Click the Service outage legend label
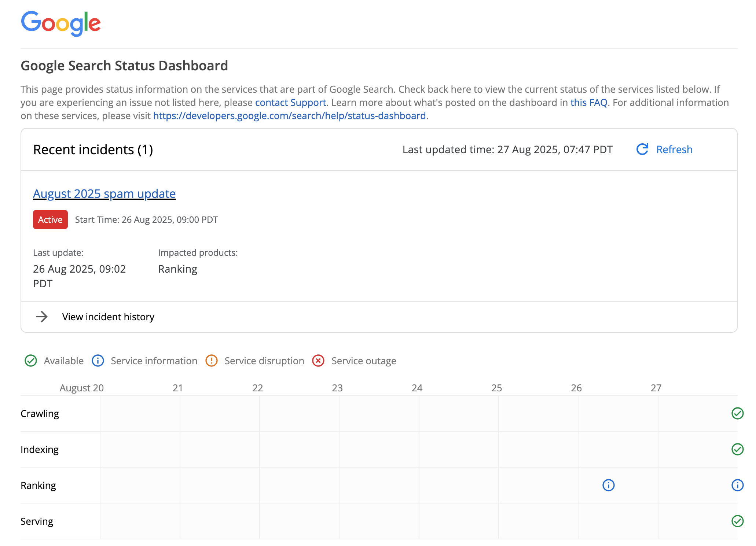The image size is (756, 546). pyautogui.click(x=364, y=361)
